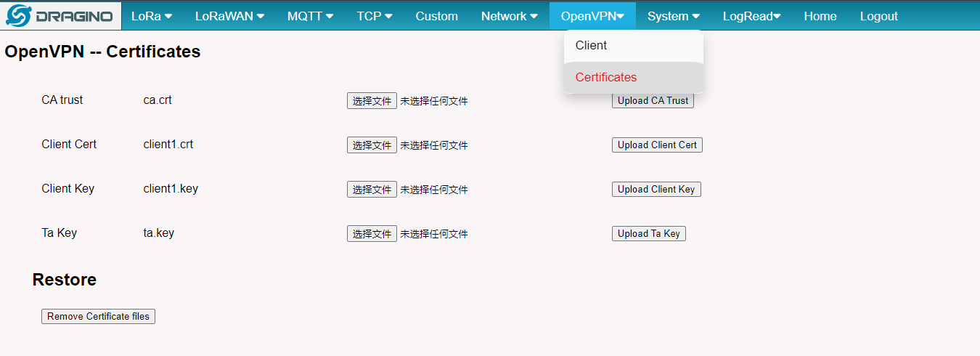
Task: Click the Client Cert label
Action: pyautogui.click(x=69, y=145)
